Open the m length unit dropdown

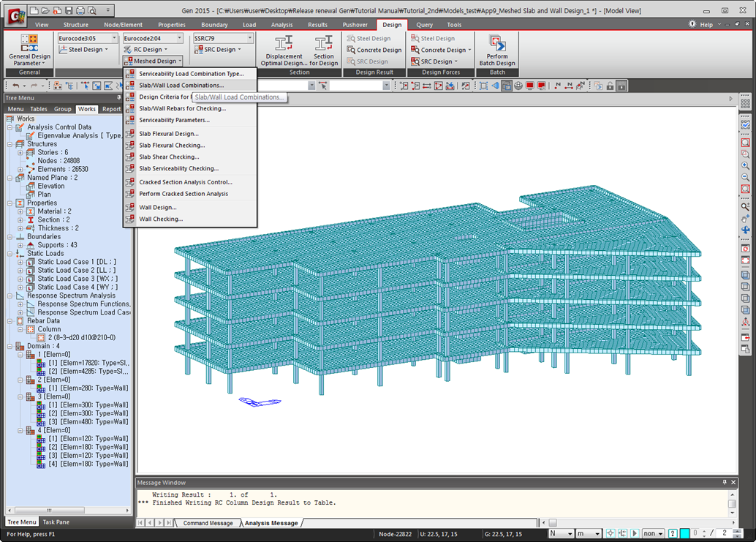tap(589, 533)
